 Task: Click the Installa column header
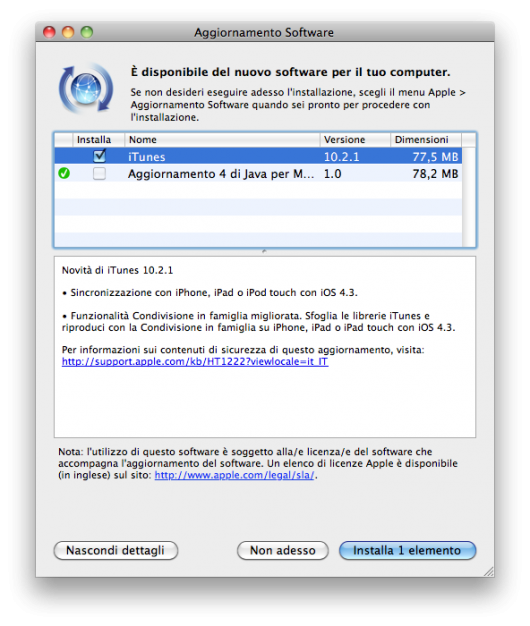[x=98, y=140]
